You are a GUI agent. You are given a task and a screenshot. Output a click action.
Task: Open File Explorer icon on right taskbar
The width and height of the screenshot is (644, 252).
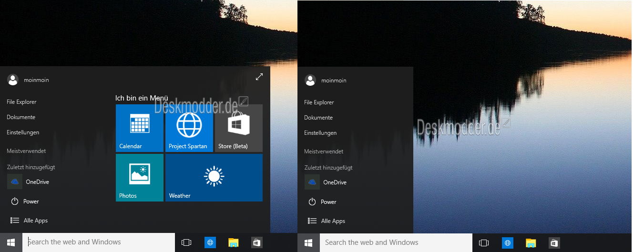pyautogui.click(x=531, y=242)
